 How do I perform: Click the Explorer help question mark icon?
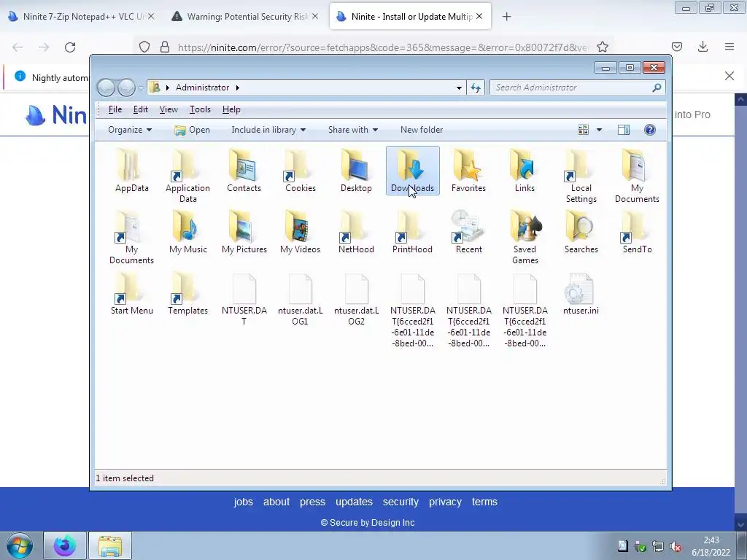[x=650, y=130]
